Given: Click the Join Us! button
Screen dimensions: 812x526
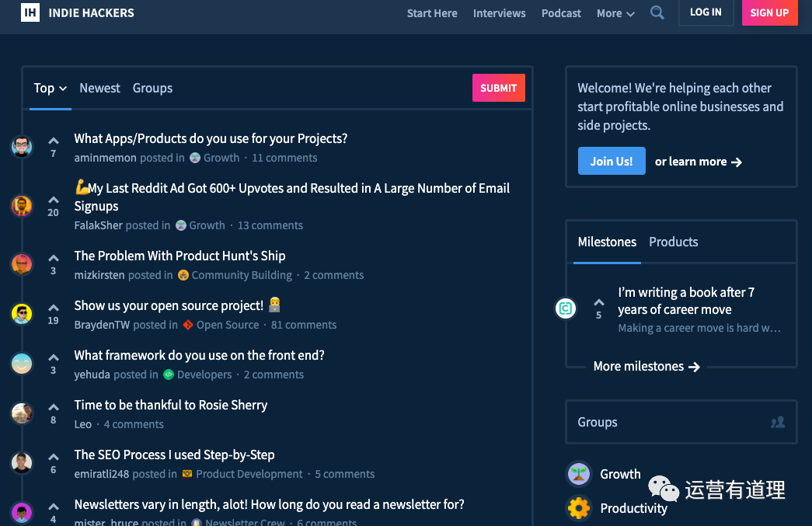Looking at the screenshot, I should [x=612, y=161].
